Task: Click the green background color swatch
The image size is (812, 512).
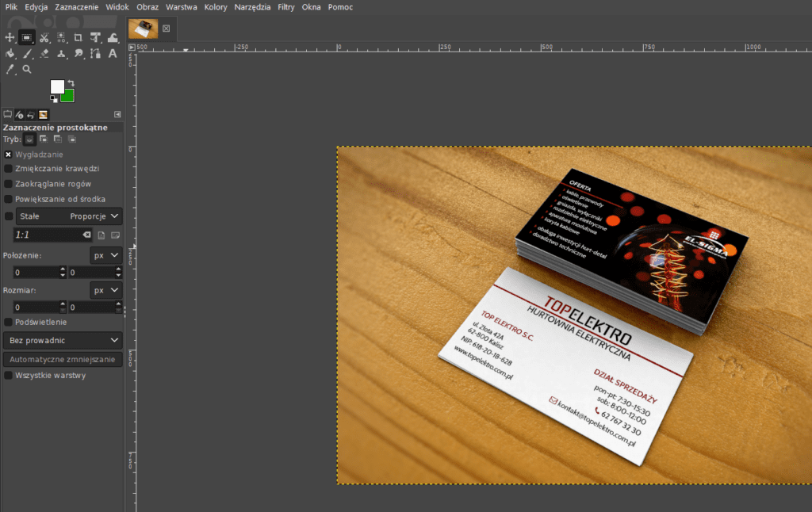Action: (x=70, y=96)
